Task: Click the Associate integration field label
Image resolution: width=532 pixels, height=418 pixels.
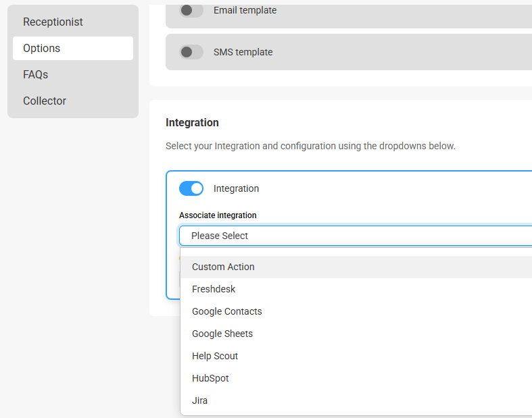Action: point(218,215)
